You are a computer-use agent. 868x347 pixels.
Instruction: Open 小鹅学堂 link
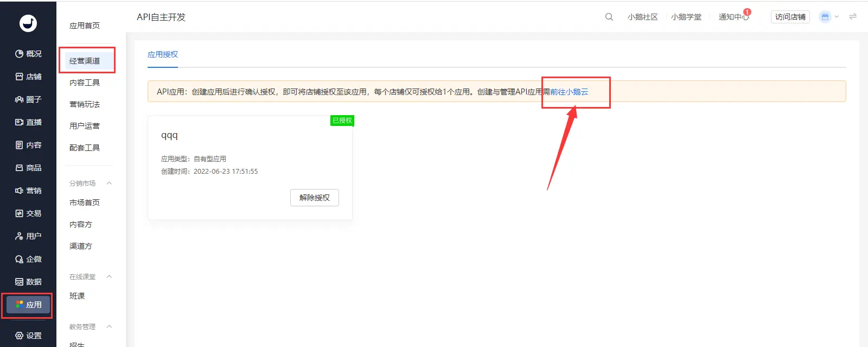click(x=686, y=17)
